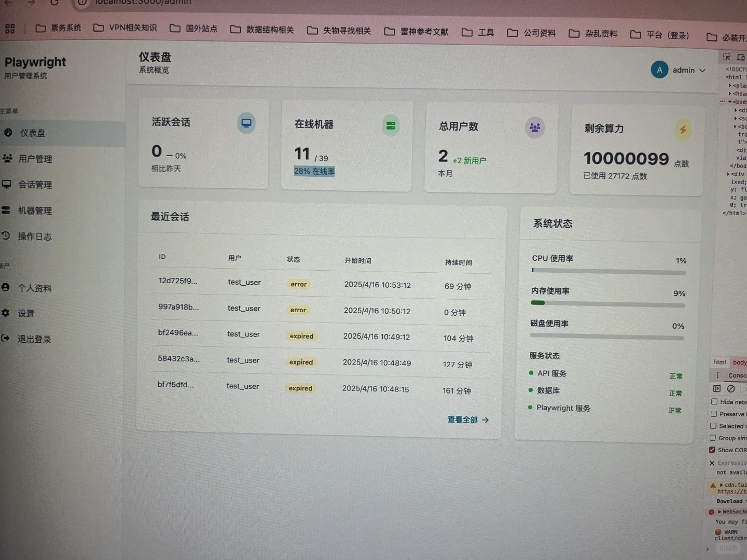The height and width of the screenshot is (560, 747).
Task: Click the 查看全部 link below recent sessions
Action: (463, 420)
